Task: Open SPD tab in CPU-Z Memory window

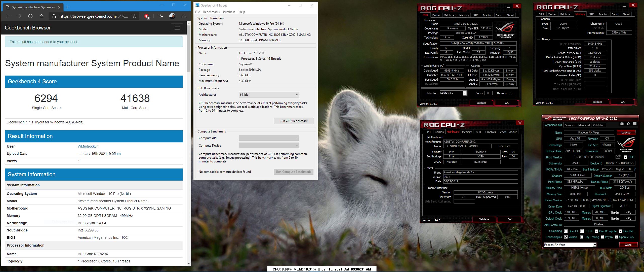Action: 591,14
